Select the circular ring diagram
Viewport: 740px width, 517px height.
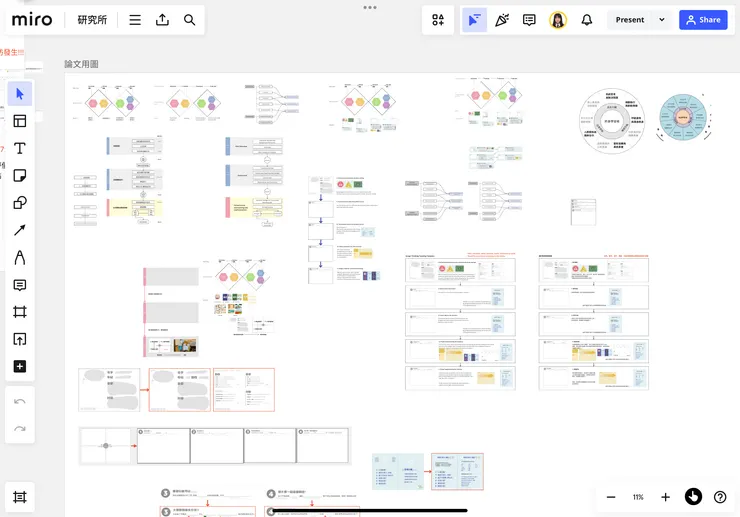[612, 120]
